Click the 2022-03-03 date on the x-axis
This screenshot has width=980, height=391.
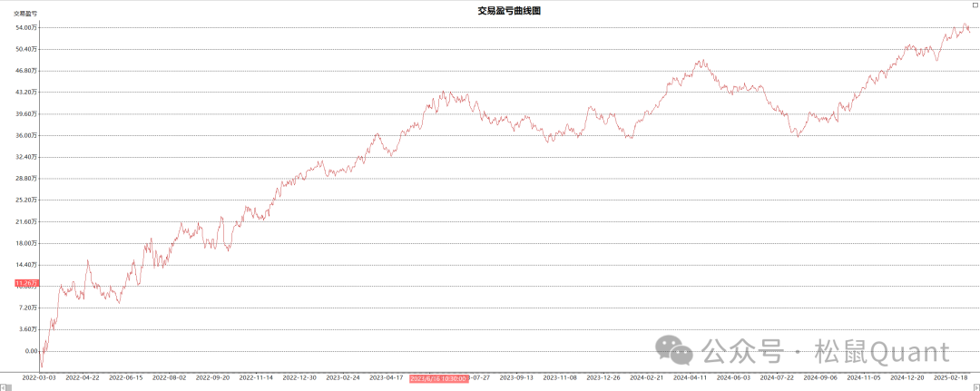(39, 377)
